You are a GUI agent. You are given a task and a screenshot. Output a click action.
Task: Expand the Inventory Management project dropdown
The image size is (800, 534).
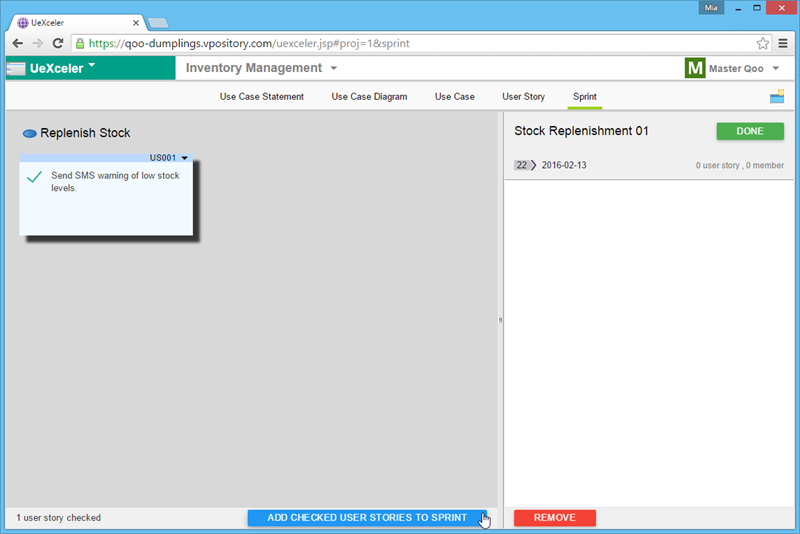tap(334, 68)
